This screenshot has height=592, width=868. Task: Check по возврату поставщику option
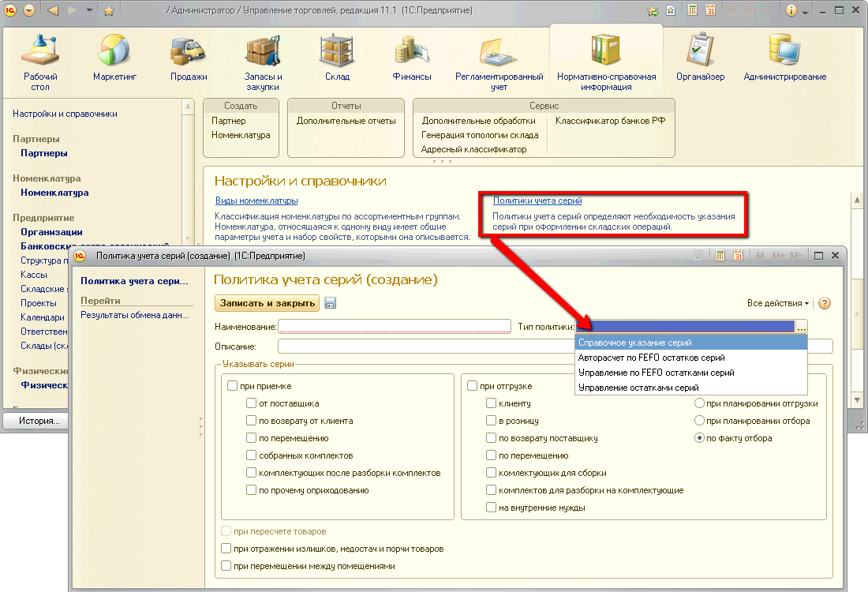[x=491, y=437]
